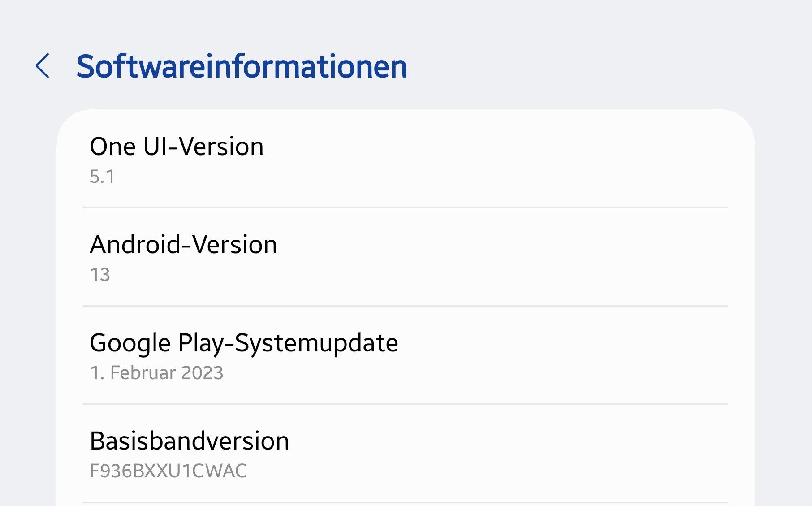Screen dimensions: 812x506
Task: Select the Basisbandversion label
Action: point(189,441)
